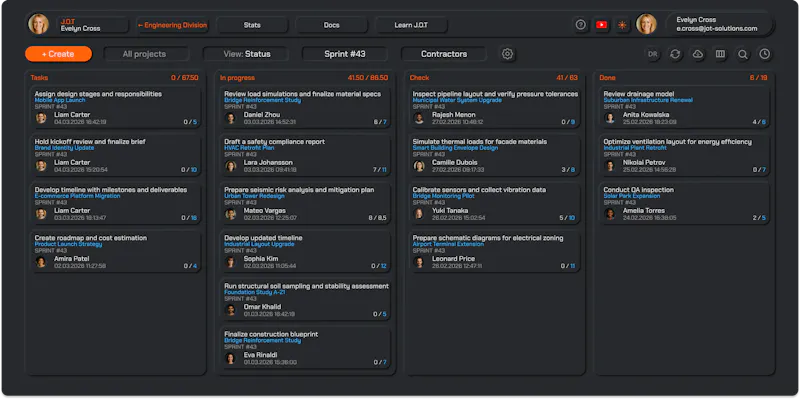The height and width of the screenshot is (399, 800).
Task: Open Foundation Study A-21 project link
Action: (256, 292)
